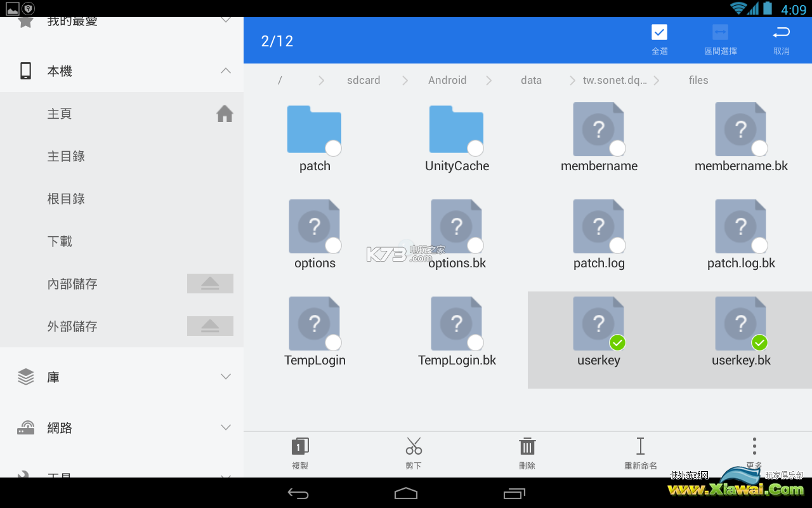
Task: Tap the breadcrumb arrow after Android
Action: pyautogui.click(x=488, y=80)
